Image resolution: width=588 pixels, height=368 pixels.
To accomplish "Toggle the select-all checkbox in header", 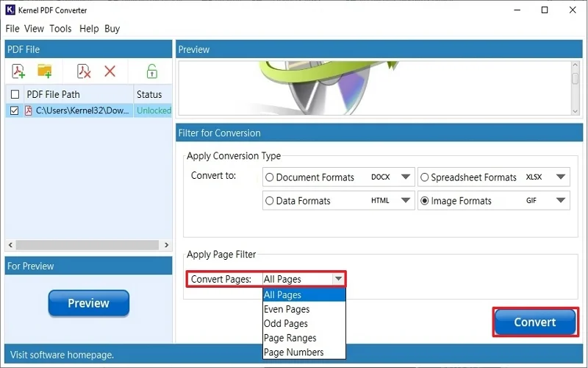I will [15, 94].
